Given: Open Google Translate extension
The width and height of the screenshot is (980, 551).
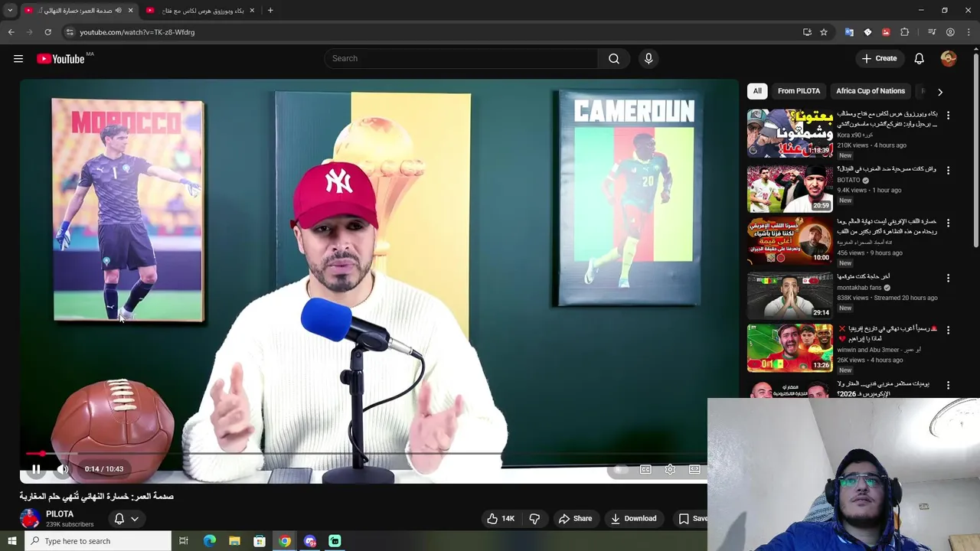Looking at the screenshot, I should [x=849, y=32].
